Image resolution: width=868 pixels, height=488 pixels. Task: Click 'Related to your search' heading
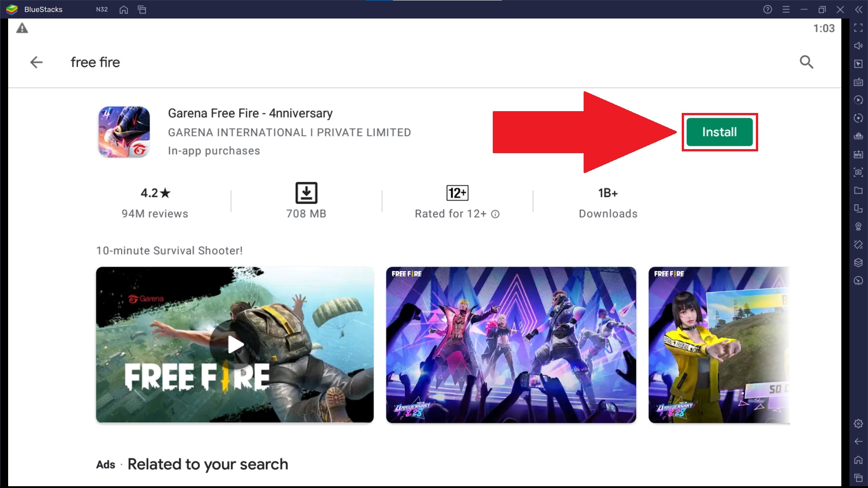tap(208, 464)
